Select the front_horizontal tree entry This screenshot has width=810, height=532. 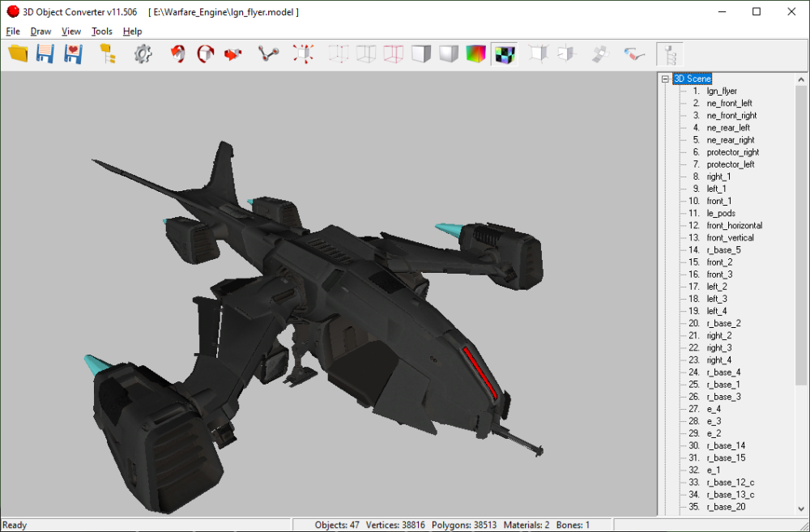pos(734,226)
